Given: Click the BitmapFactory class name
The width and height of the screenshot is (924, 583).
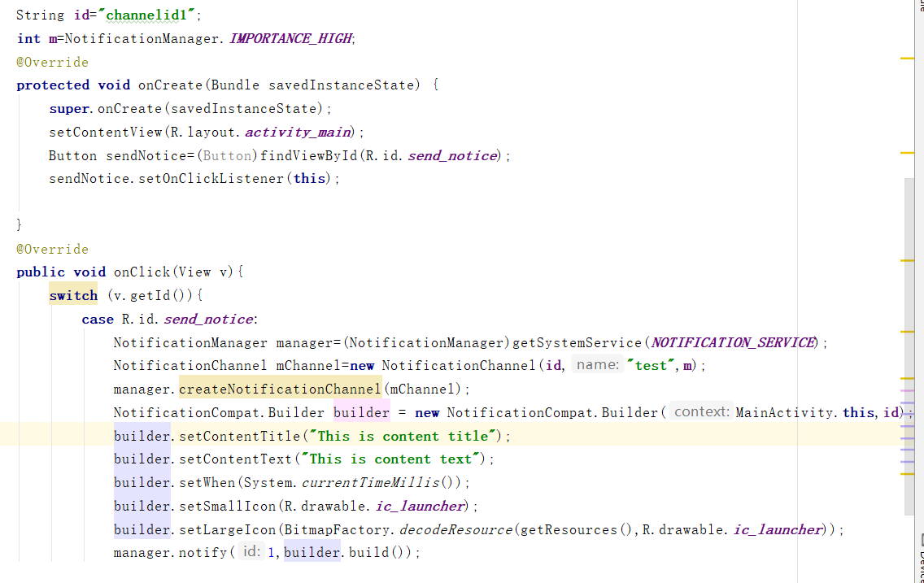Looking at the screenshot, I should tap(337, 529).
